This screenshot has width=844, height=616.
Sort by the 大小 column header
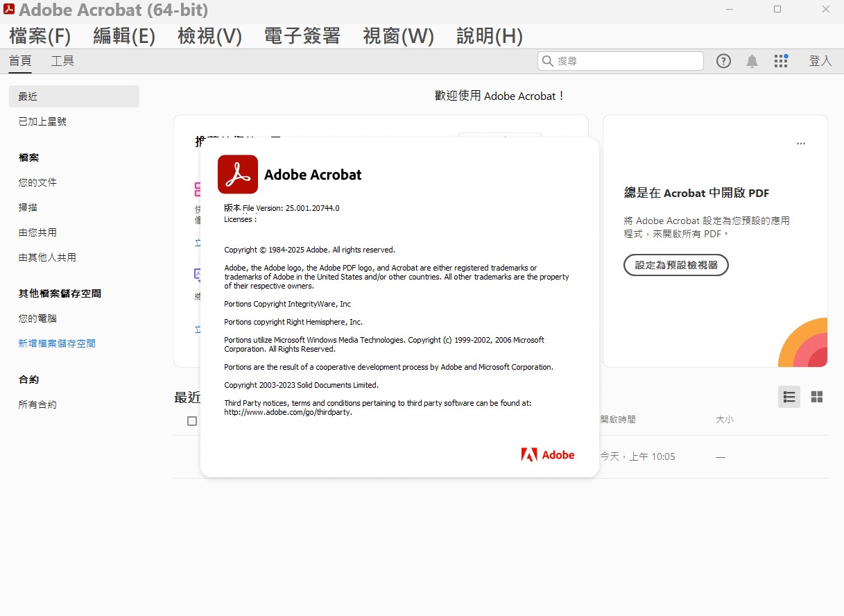(724, 420)
